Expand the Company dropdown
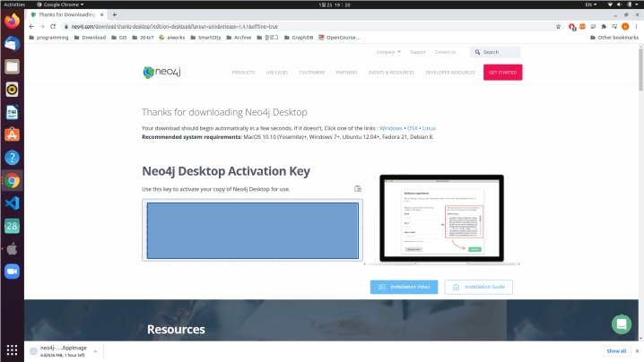Screen dimensions: 644x362 tap(388, 52)
